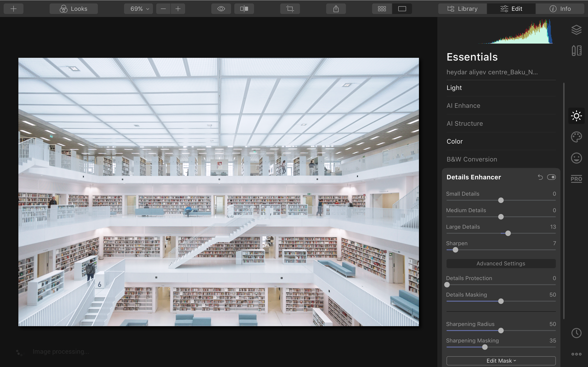This screenshot has width=588, height=367.
Task: Open the Layers panel icon
Action: pos(576,30)
